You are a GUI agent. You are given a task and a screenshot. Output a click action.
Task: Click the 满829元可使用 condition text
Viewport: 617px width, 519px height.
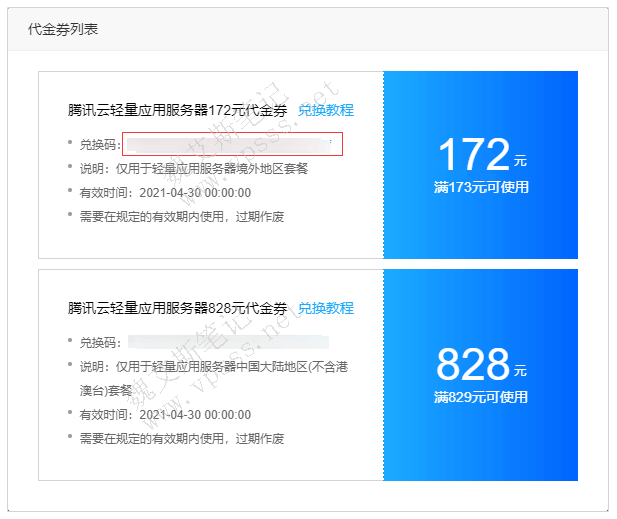[x=481, y=397]
